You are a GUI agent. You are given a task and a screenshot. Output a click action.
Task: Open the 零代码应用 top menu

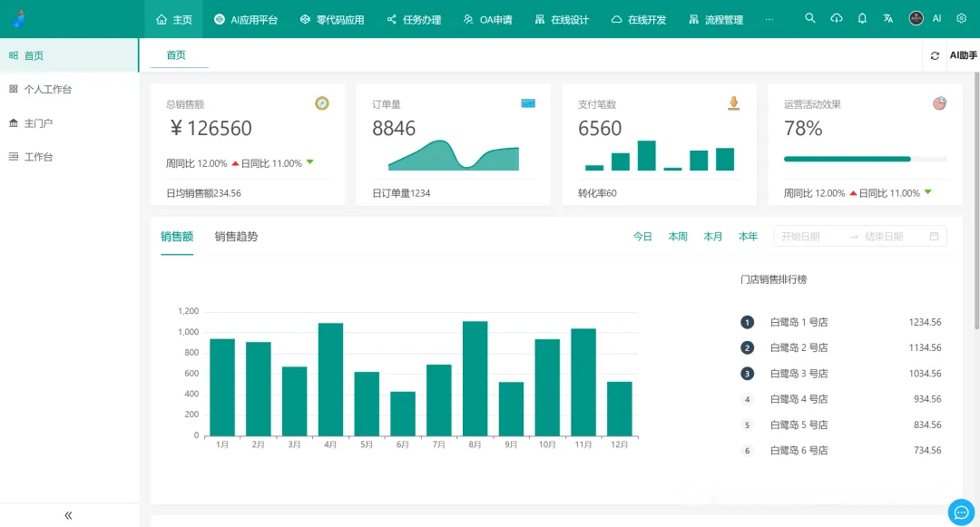tap(332, 19)
